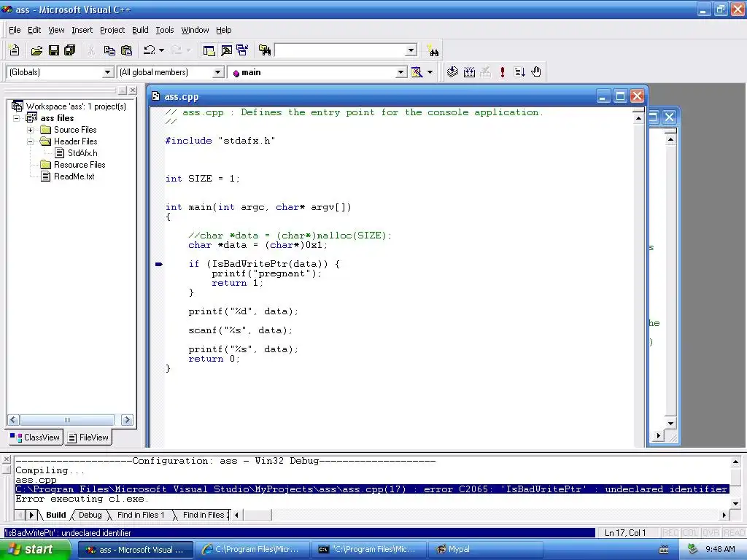Expand the Source Files folder
The width and height of the screenshot is (747, 560).
[x=30, y=130]
